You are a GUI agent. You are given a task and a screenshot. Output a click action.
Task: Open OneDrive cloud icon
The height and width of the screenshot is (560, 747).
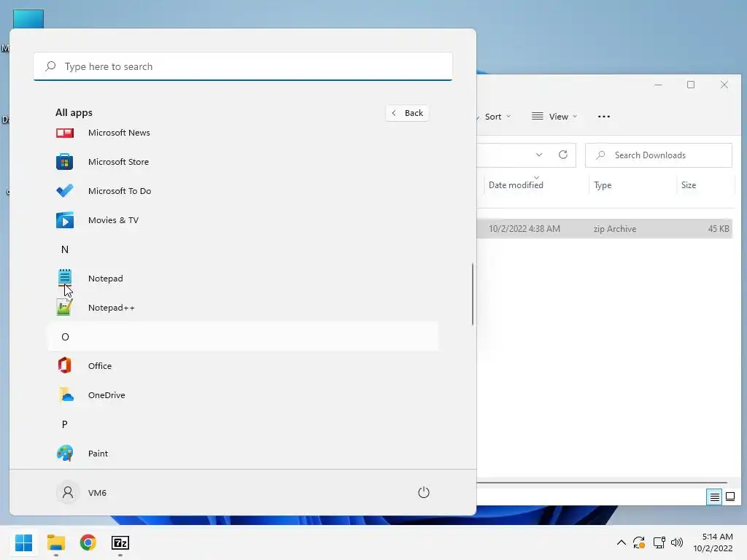pos(66,394)
